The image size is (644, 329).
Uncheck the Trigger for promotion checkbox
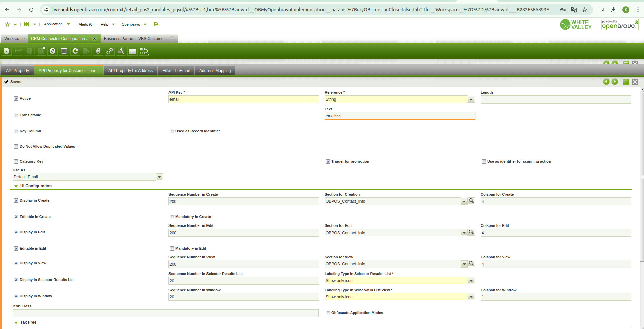[x=328, y=162]
